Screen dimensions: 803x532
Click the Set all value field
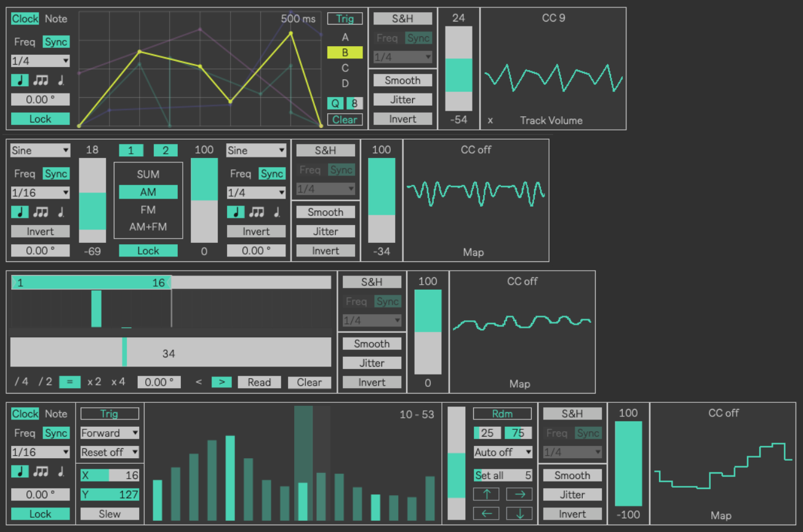[503, 475]
